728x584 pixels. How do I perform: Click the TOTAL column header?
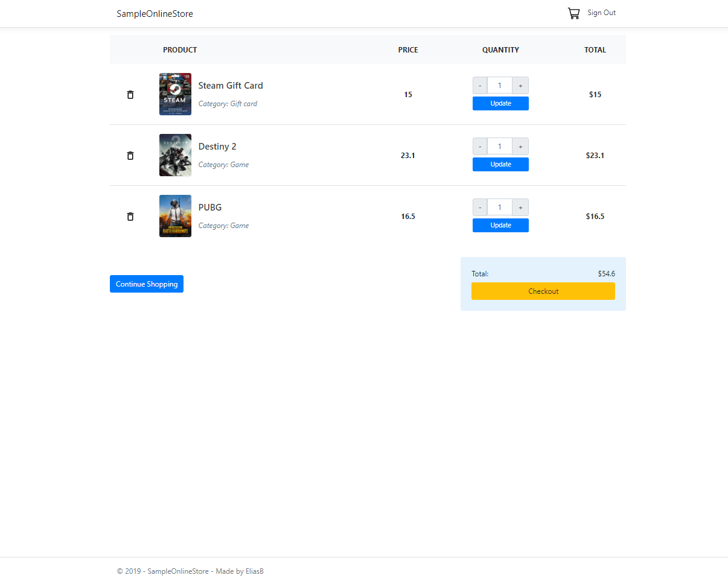(x=595, y=50)
